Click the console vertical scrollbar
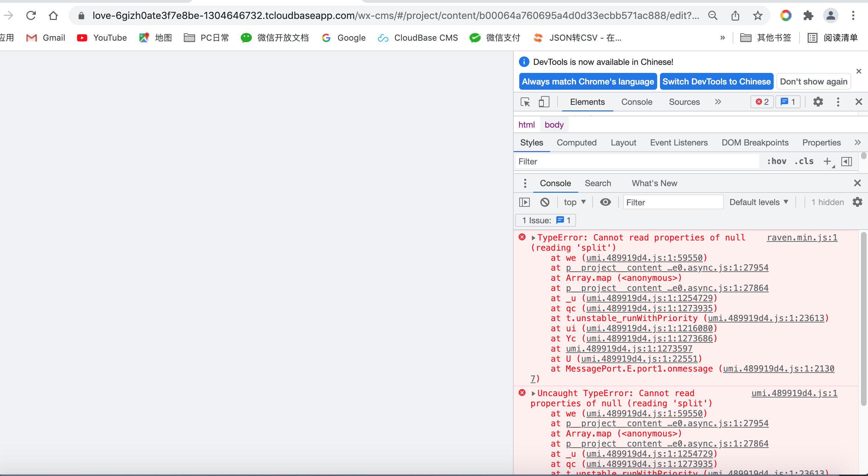This screenshot has height=476, width=868. [863, 318]
